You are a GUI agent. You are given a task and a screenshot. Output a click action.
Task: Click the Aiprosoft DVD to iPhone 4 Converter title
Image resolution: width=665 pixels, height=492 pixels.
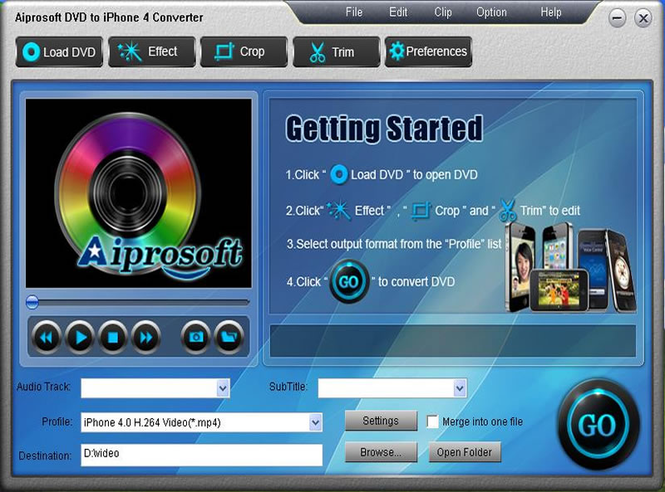[x=109, y=17]
